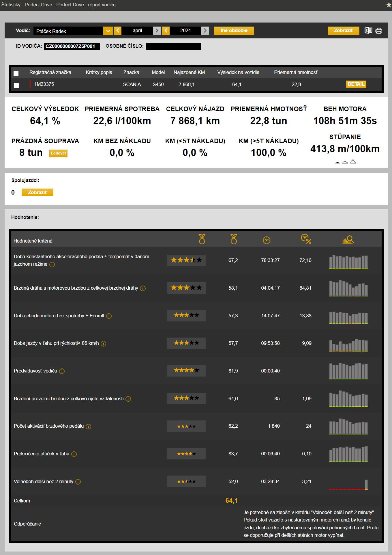Click info icon next to Predvídavosť vodiča
392x555 pixels.
point(62,371)
